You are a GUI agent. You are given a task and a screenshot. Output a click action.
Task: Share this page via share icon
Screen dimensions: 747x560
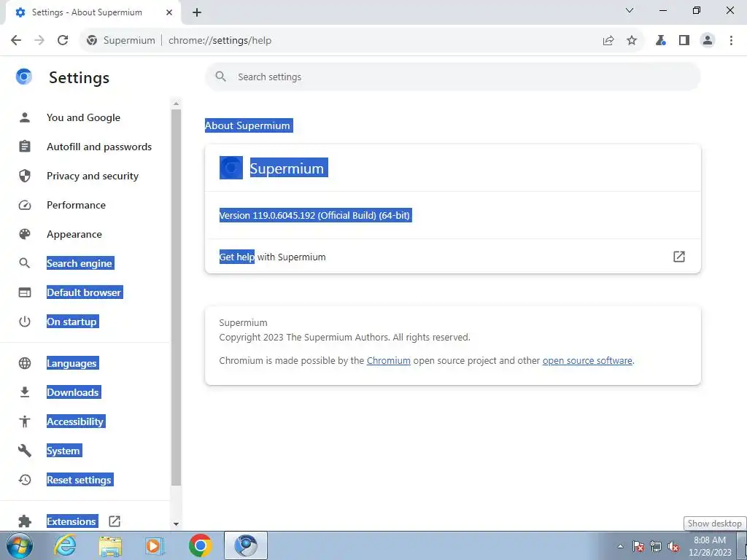608,41
